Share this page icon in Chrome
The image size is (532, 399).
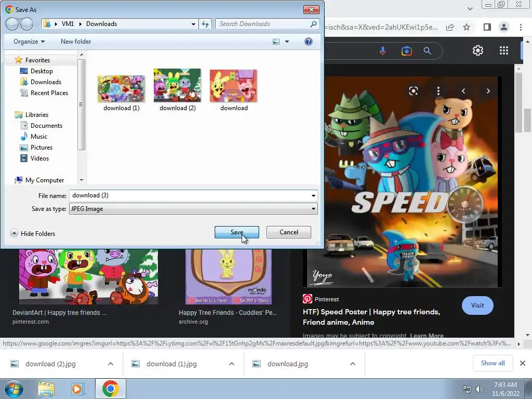[450, 27]
